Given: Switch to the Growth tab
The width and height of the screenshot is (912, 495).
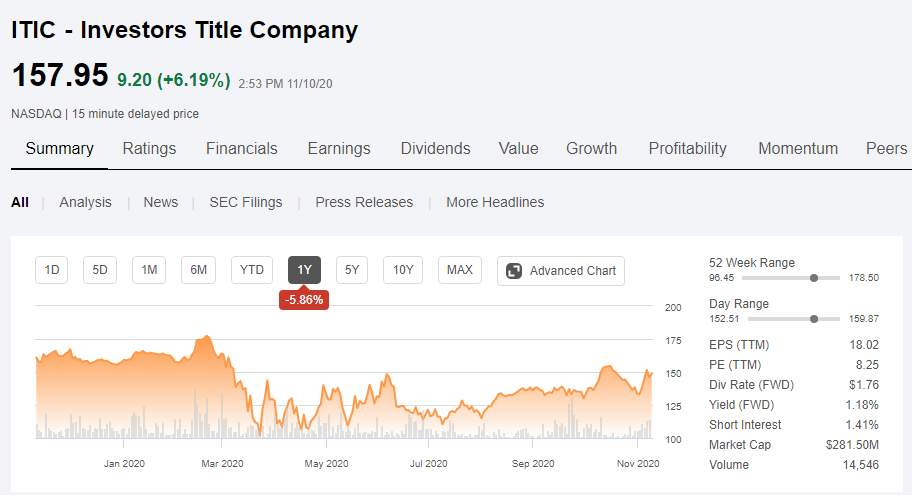Looking at the screenshot, I should 592,149.
